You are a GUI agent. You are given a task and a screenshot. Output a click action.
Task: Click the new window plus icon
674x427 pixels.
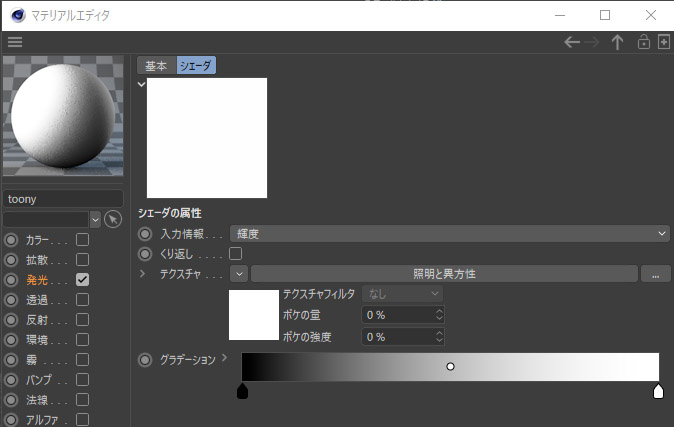663,42
